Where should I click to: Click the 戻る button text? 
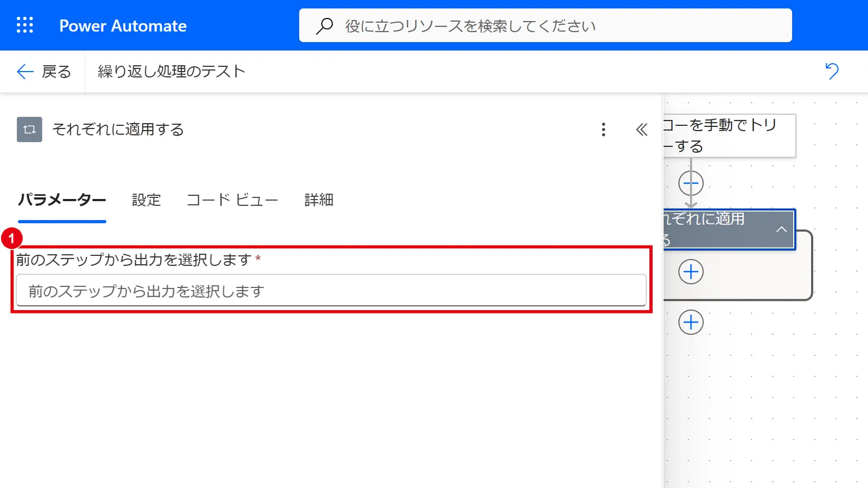click(56, 72)
